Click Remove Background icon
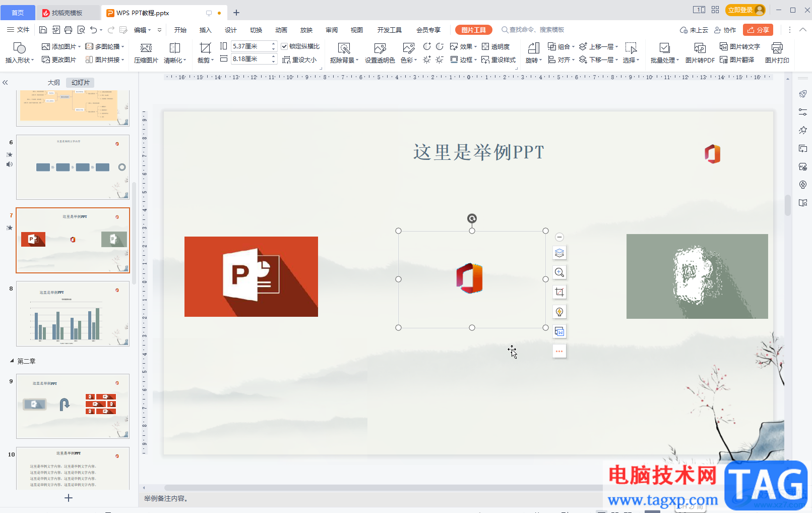 [344, 52]
